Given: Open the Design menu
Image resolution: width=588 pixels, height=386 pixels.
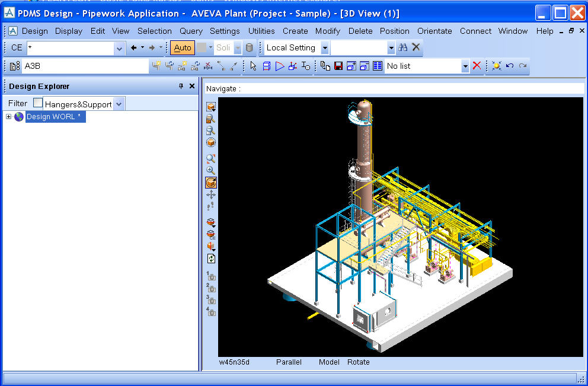Looking at the screenshot, I should [35, 31].
